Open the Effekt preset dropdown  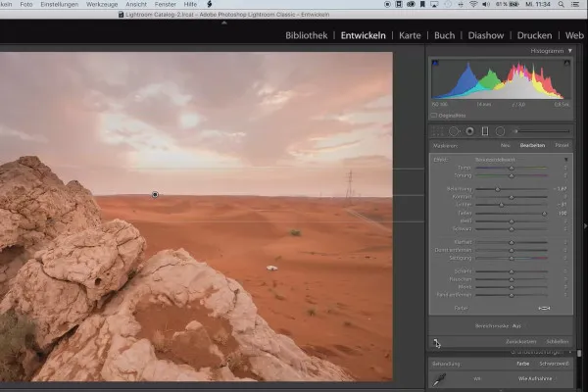[x=495, y=160]
